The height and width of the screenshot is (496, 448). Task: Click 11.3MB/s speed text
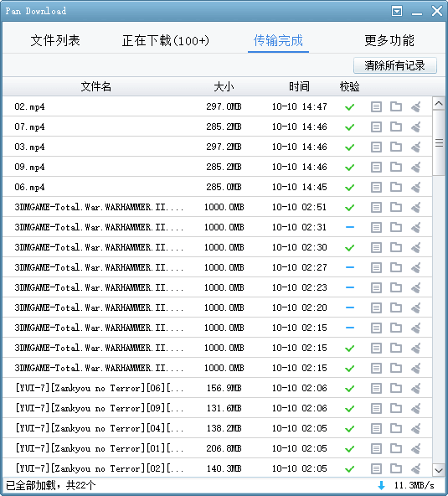tap(415, 485)
